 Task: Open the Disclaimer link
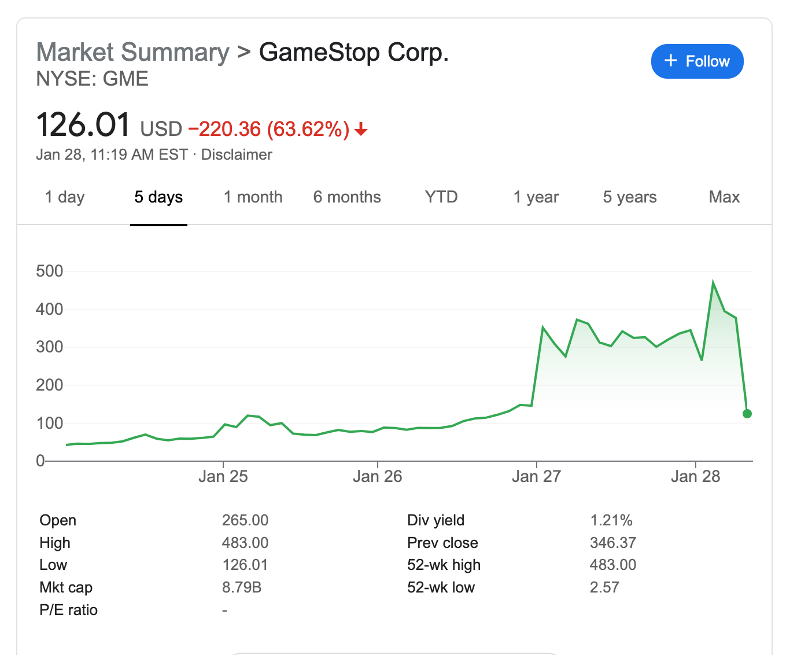[x=237, y=155]
